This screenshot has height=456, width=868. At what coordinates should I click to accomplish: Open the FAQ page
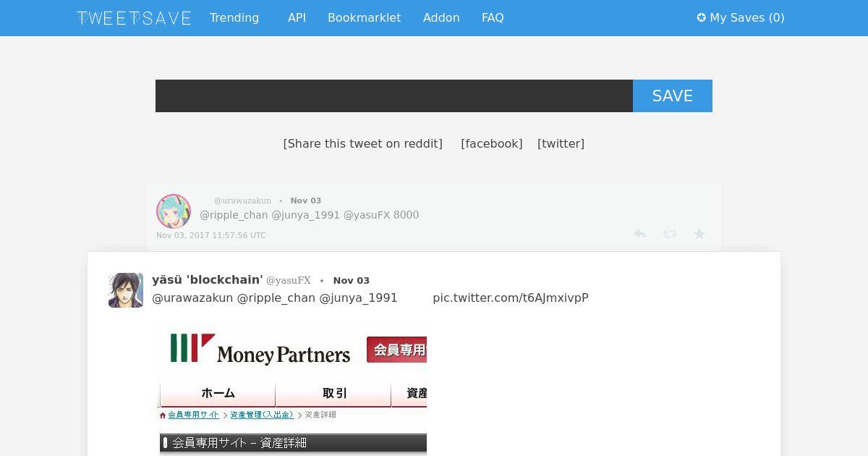pos(493,17)
